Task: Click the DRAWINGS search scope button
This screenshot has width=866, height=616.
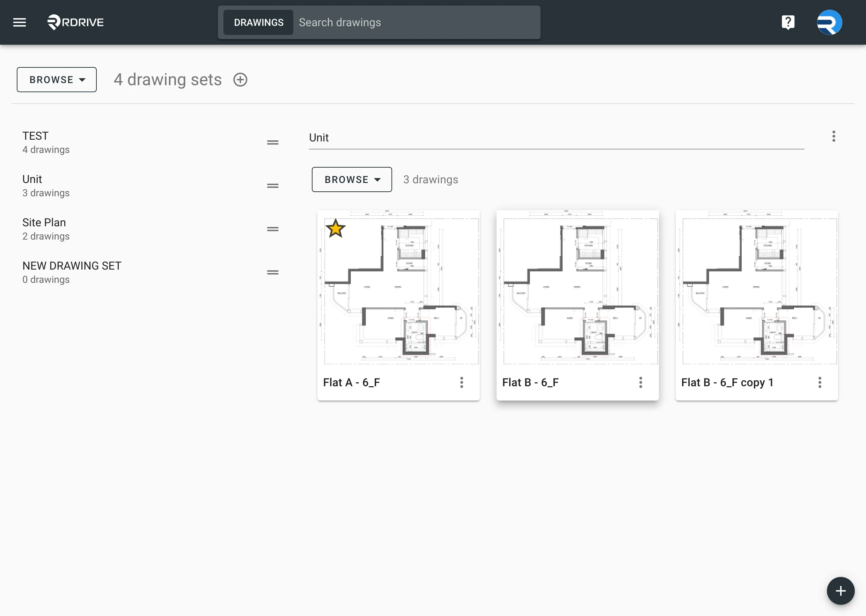Action: pyautogui.click(x=258, y=22)
